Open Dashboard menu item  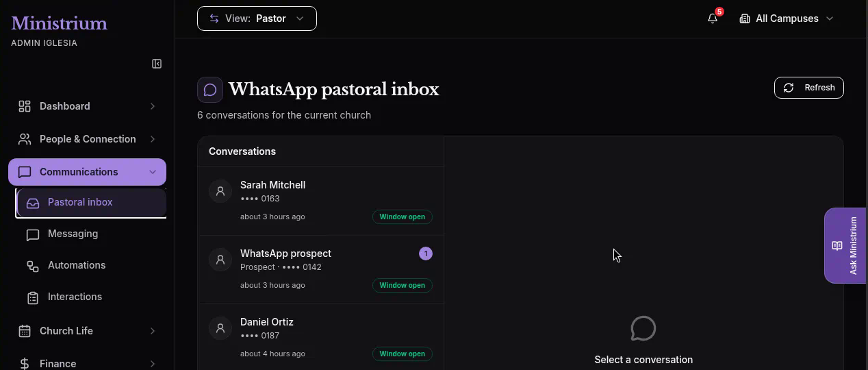(x=87, y=106)
